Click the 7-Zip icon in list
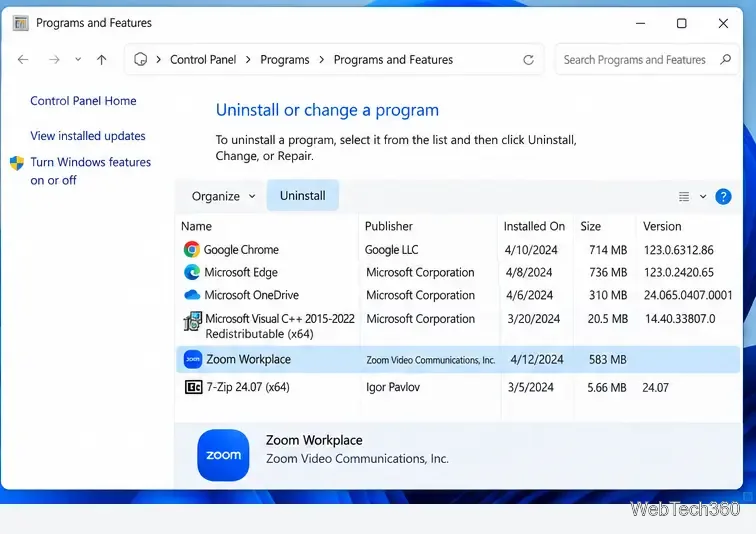Screen dimensions: 756x534 [193, 387]
